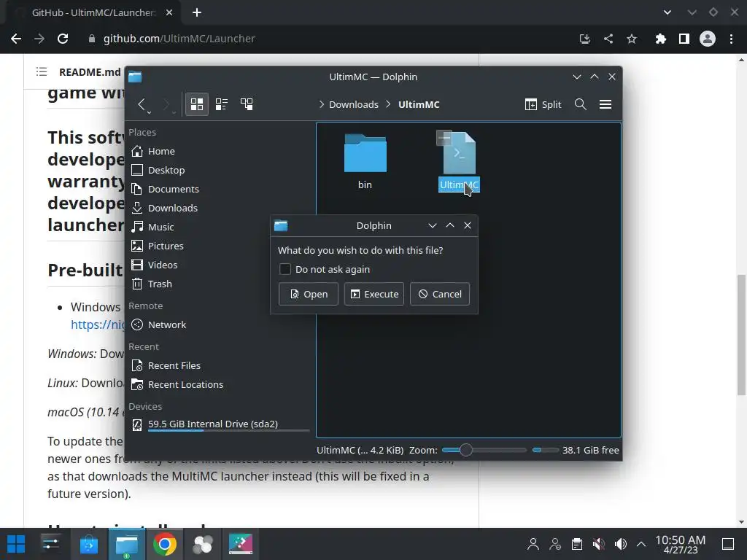Share this page from Chrome toolbar
This screenshot has height=560, width=747.
(608, 39)
